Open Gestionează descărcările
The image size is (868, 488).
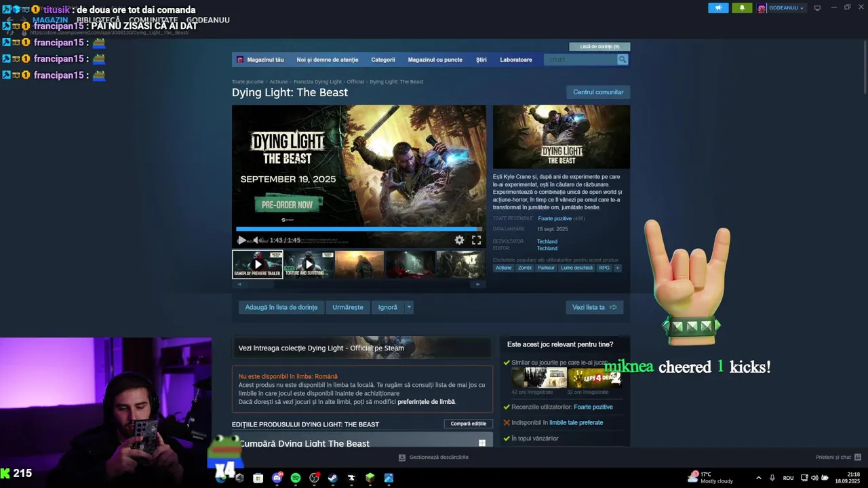pos(434,457)
